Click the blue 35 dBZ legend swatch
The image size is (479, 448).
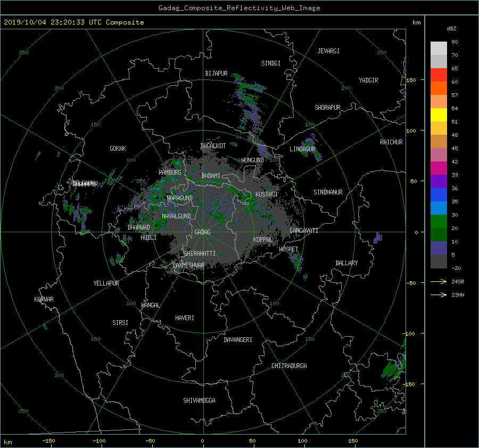[439, 194]
